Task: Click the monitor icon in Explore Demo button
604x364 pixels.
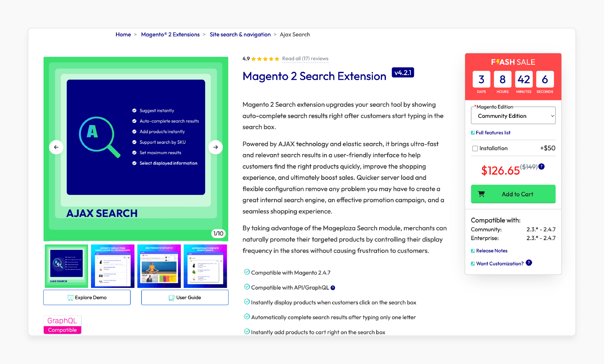Action: (x=70, y=298)
